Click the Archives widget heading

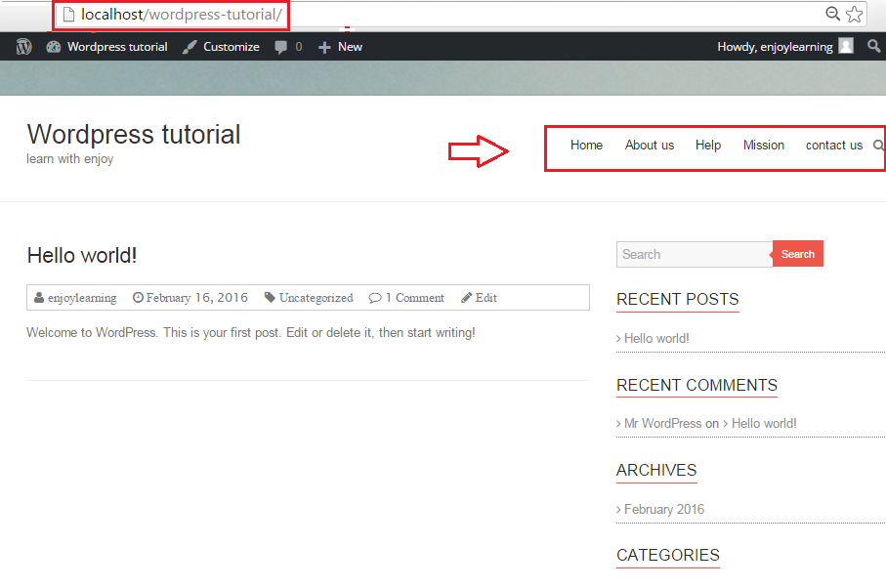coord(656,471)
